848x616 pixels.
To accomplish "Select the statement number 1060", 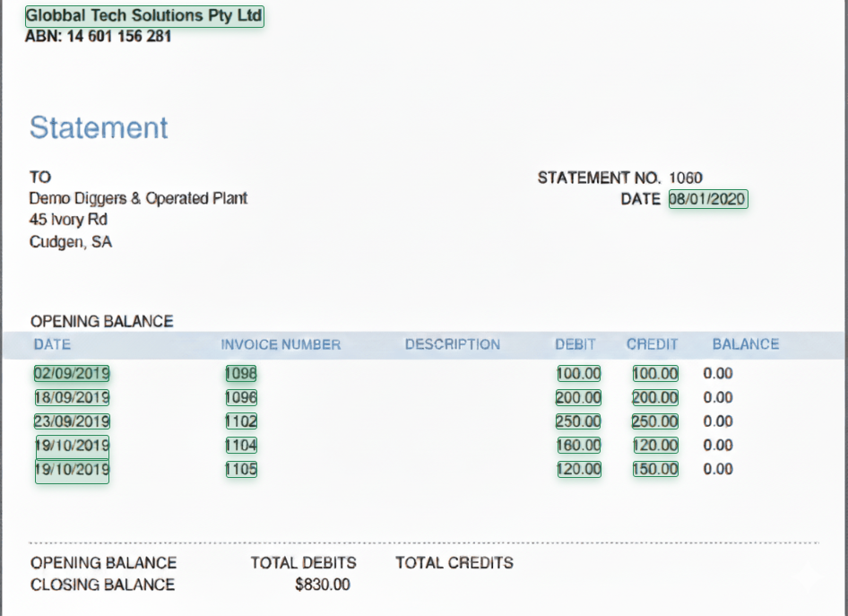I will coord(686,178).
